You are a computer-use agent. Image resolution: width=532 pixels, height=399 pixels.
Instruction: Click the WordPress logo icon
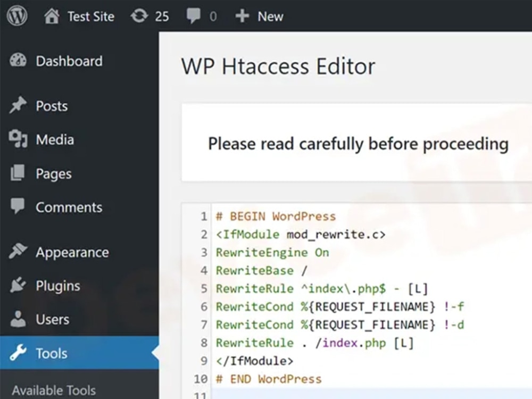18,15
